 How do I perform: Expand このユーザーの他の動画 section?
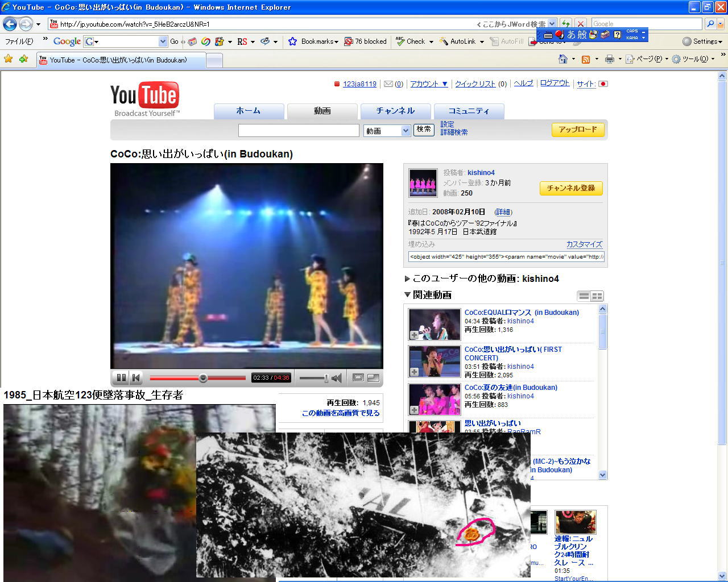tap(407, 278)
